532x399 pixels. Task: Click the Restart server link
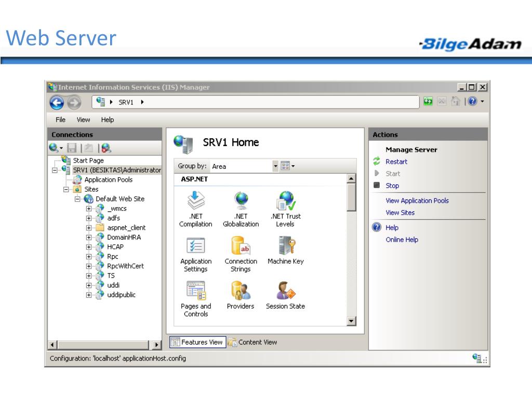(x=396, y=162)
